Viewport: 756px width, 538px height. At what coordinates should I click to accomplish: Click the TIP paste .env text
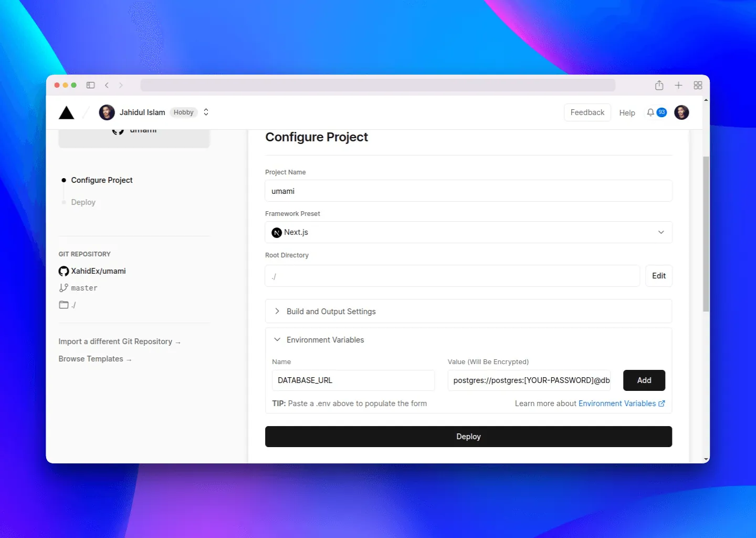350,403
